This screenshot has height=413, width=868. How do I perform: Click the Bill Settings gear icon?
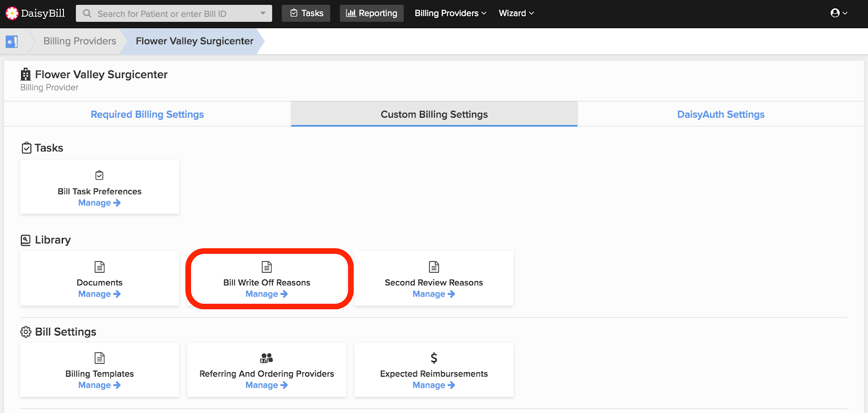coord(25,332)
